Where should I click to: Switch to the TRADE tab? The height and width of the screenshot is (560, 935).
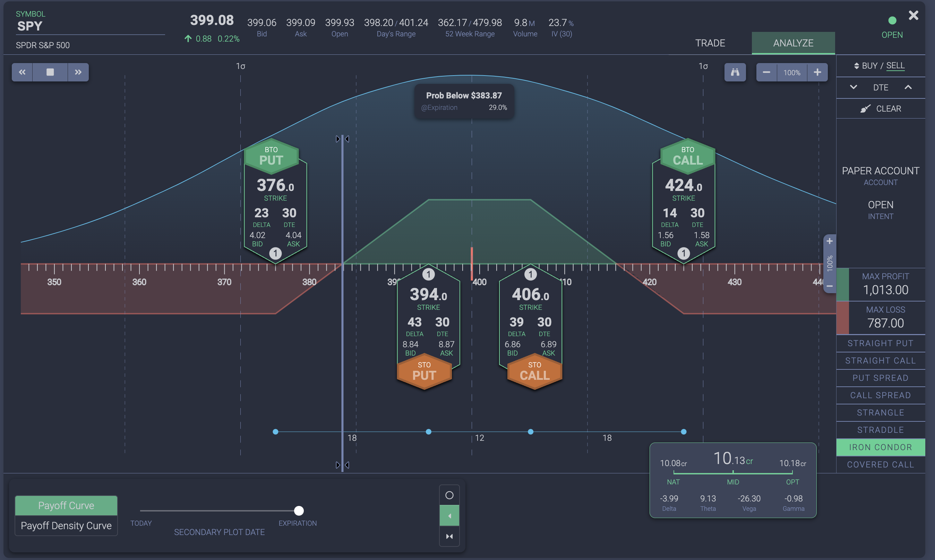(x=710, y=43)
